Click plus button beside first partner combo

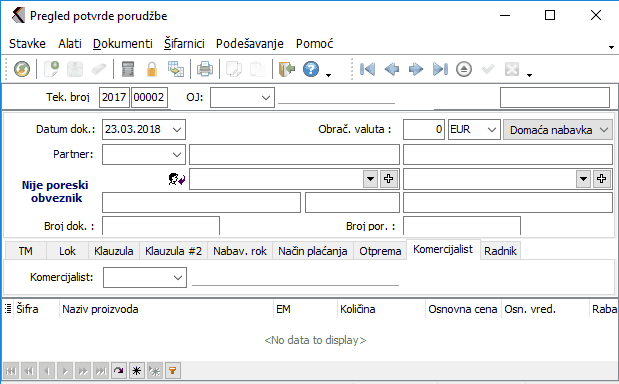click(x=388, y=179)
